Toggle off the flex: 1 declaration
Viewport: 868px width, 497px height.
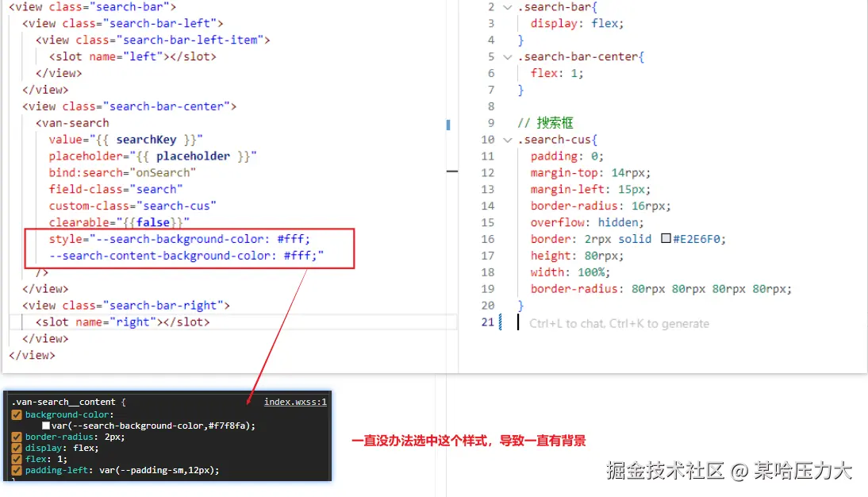click(17, 459)
